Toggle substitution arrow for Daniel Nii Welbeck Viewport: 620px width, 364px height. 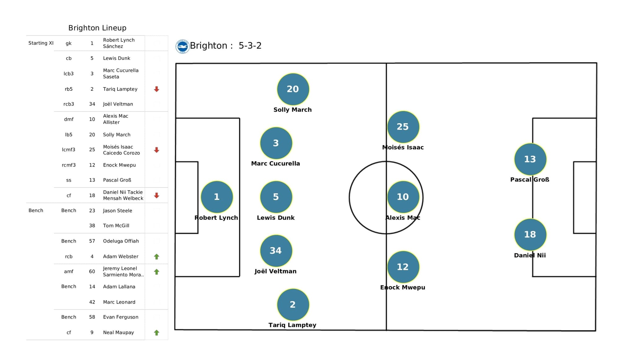click(157, 195)
